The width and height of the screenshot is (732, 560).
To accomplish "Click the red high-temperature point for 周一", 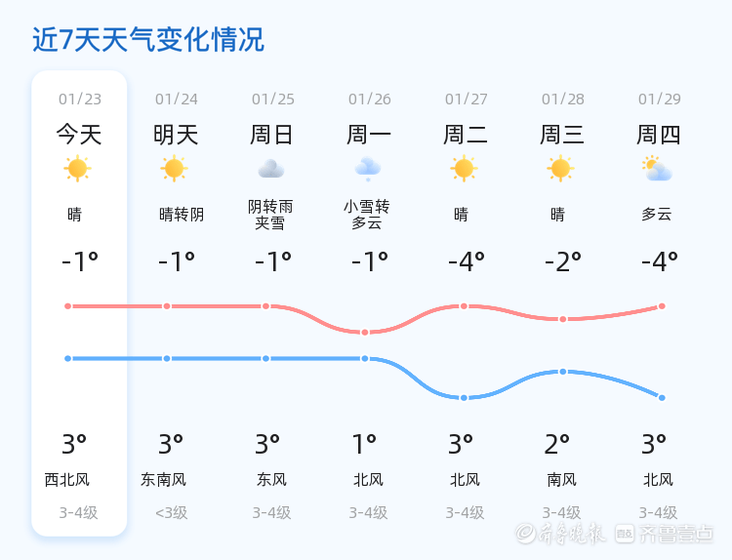I will (365, 333).
